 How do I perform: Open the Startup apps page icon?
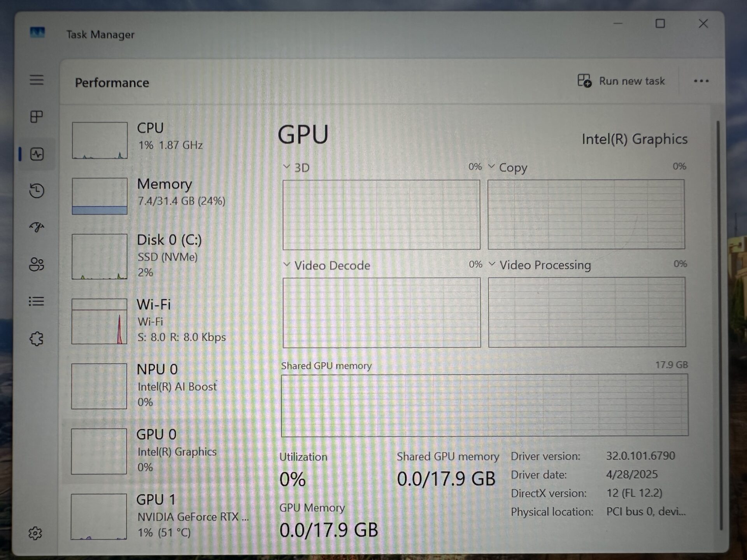37,227
